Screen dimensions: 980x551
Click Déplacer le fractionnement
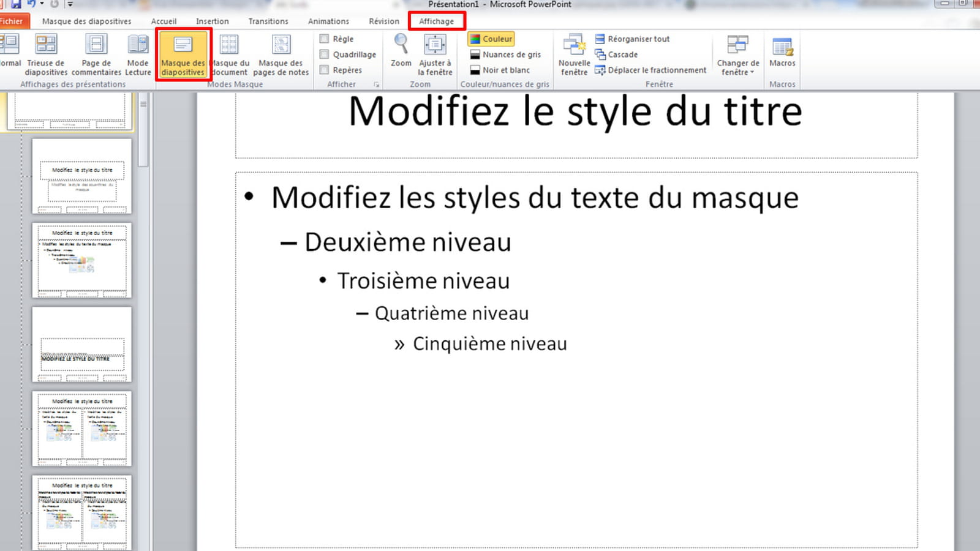(650, 70)
